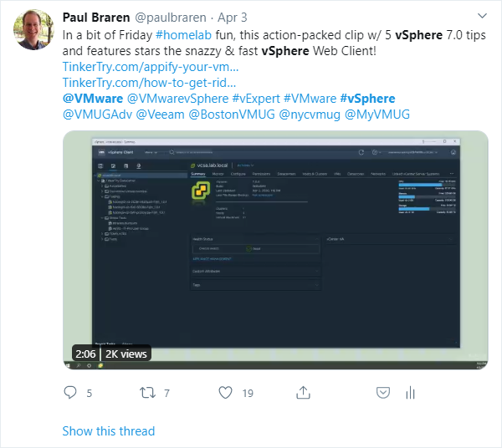
Task: Visit the @VMwarevSphere mention
Action: pyautogui.click(x=177, y=99)
